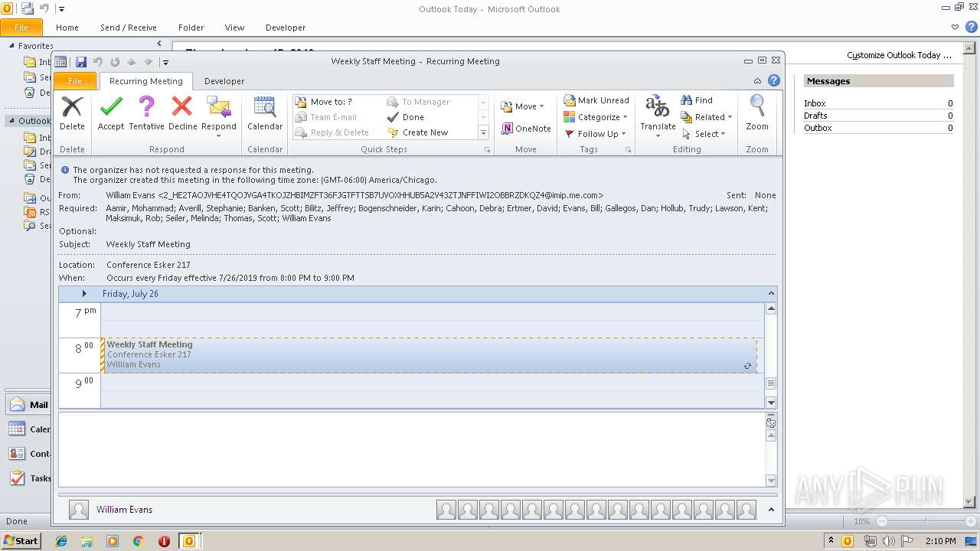Open Outbox from the Messages list

click(x=818, y=128)
